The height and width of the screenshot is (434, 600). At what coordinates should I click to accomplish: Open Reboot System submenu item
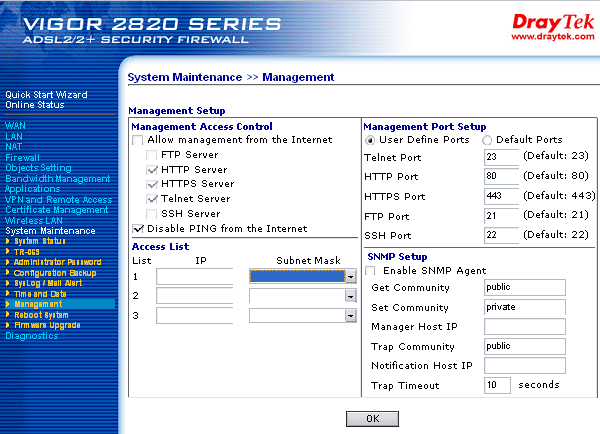tap(41, 315)
